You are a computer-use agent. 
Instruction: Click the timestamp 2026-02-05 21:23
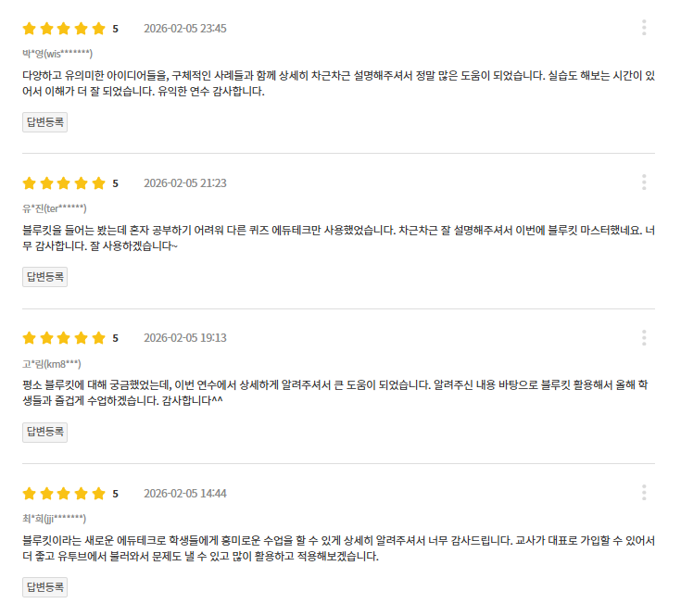coord(185,183)
